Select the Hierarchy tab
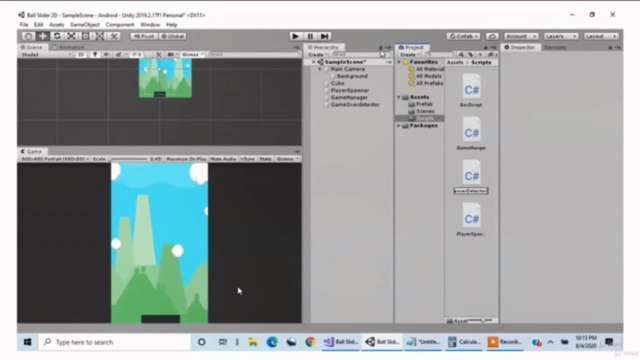The height and width of the screenshot is (360, 640). click(x=324, y=47)
